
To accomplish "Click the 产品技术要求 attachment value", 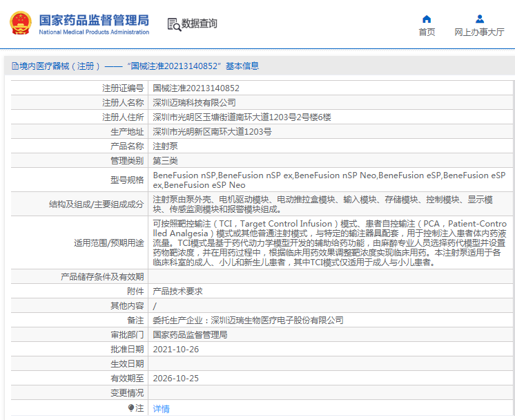I will pyautogui.click(x=177, y=292).
